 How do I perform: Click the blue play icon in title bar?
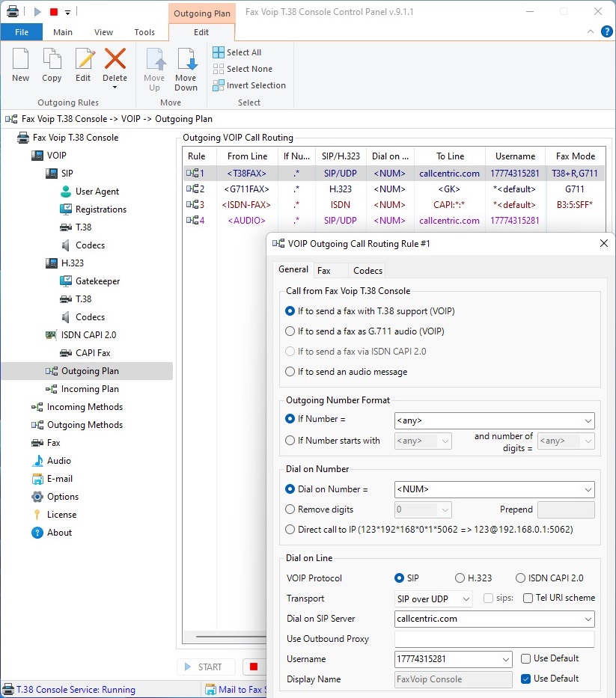coord(38,12)
